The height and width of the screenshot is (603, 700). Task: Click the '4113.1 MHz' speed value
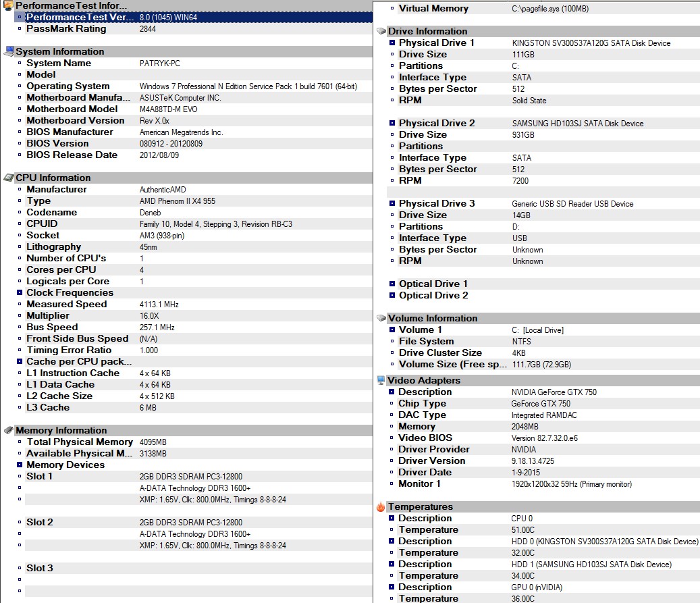(159, 304)
